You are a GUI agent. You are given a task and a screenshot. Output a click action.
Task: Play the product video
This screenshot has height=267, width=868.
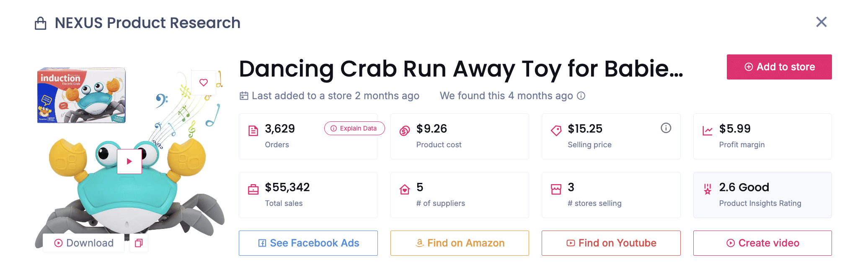click(x=129, y=161)
